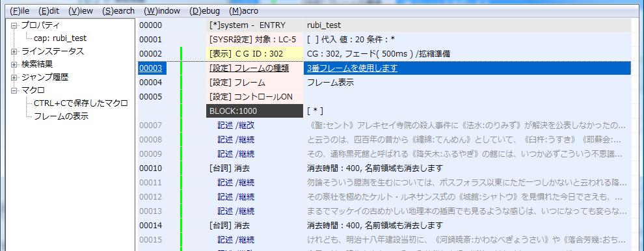Open the (W)indow menu
Viewport: 644px width, 251px height.
tap(162, 11)
